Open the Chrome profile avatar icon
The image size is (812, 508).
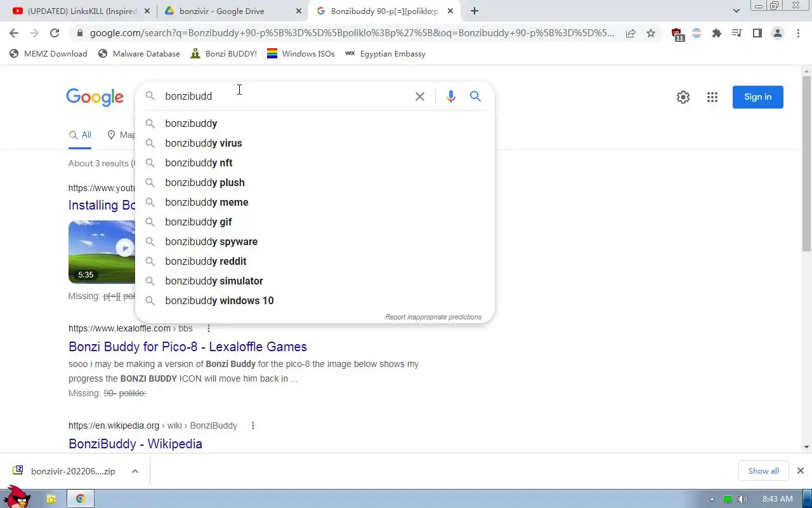coord(778,34)
